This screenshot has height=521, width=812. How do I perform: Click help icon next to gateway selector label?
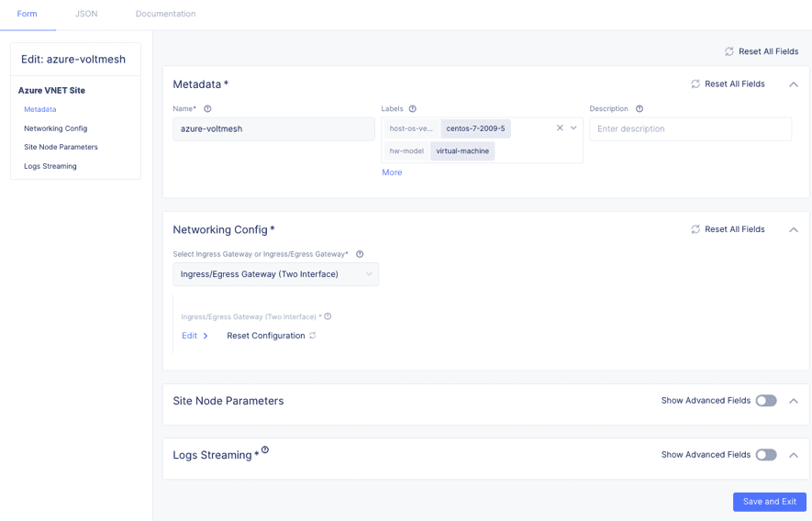click(x=360, y=254)
